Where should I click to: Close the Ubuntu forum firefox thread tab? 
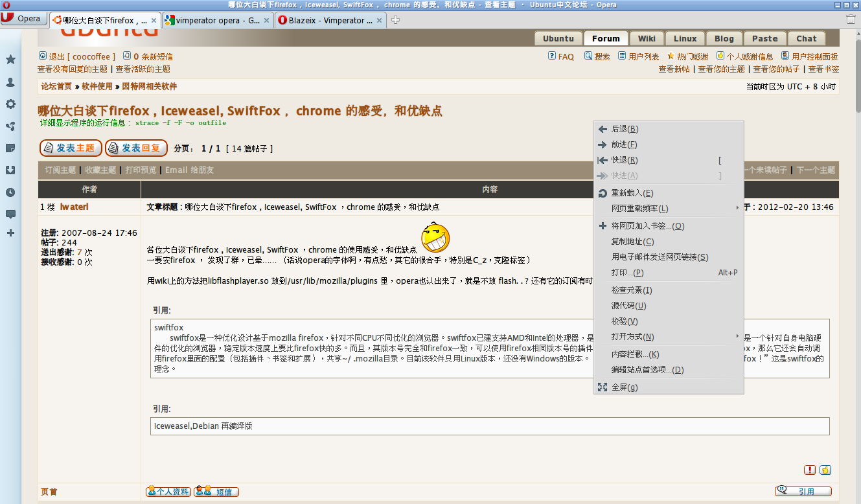tap(154, 21)
